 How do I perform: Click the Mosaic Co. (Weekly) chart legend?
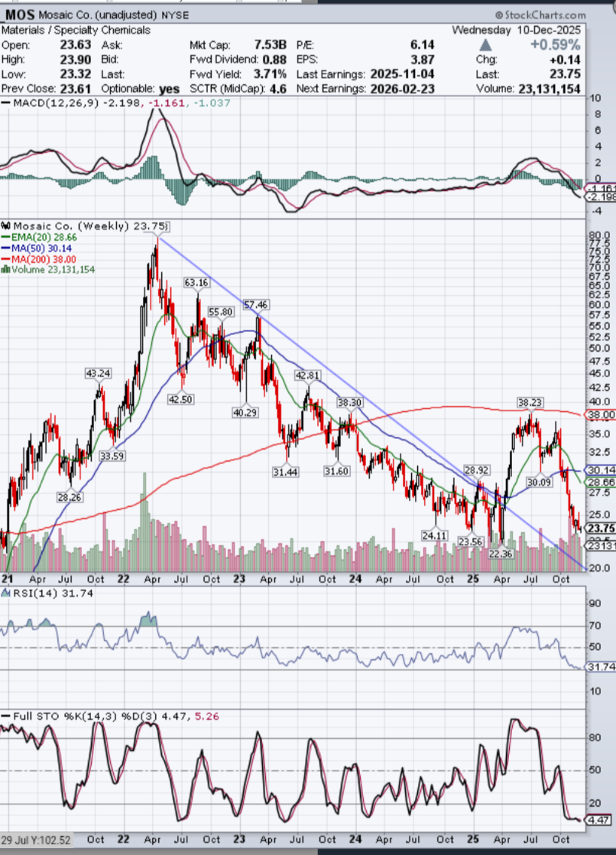coord(90,226)
